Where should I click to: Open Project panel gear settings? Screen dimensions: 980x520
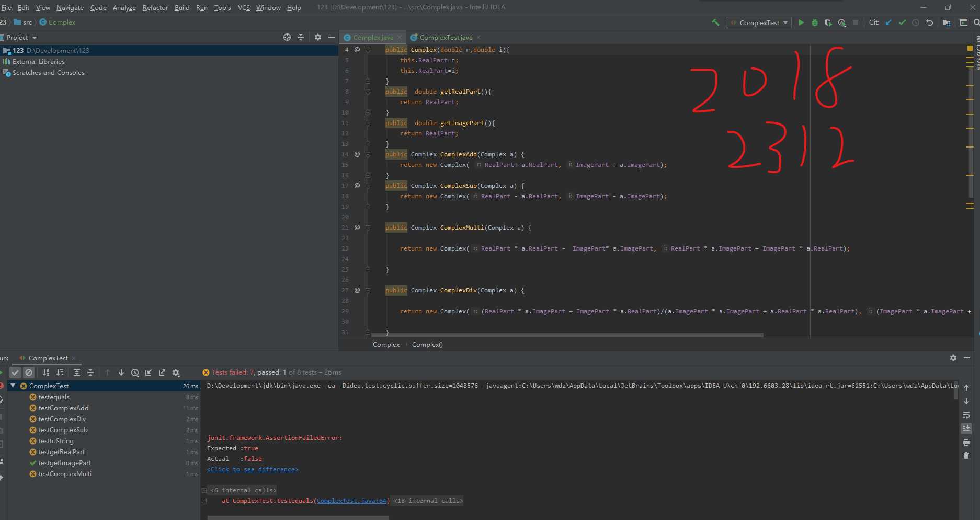[x=318, y=37]
